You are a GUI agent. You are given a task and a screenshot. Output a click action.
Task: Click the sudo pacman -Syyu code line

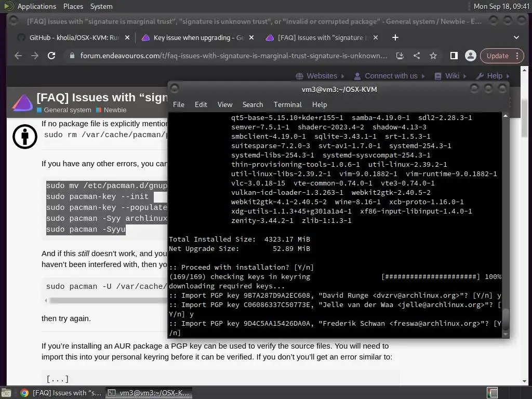[86, 229]
